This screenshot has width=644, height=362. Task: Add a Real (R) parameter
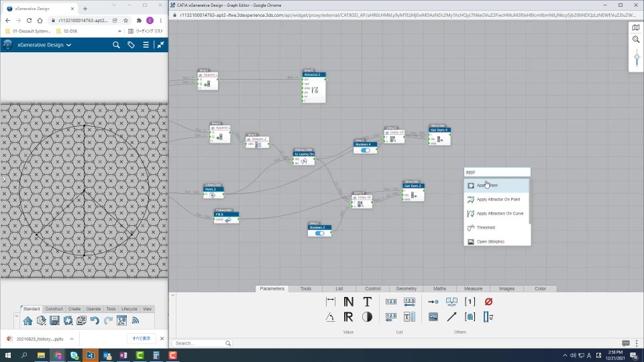pos(348,317)
